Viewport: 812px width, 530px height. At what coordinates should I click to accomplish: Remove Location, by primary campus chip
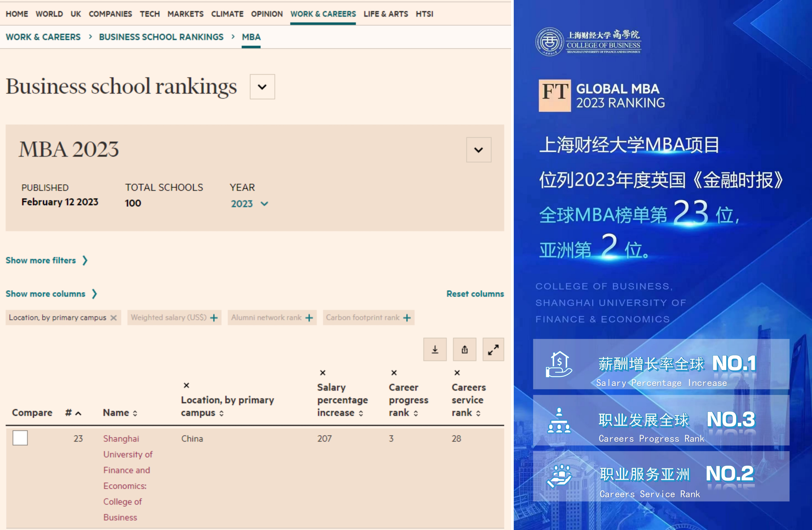(114, 318)
